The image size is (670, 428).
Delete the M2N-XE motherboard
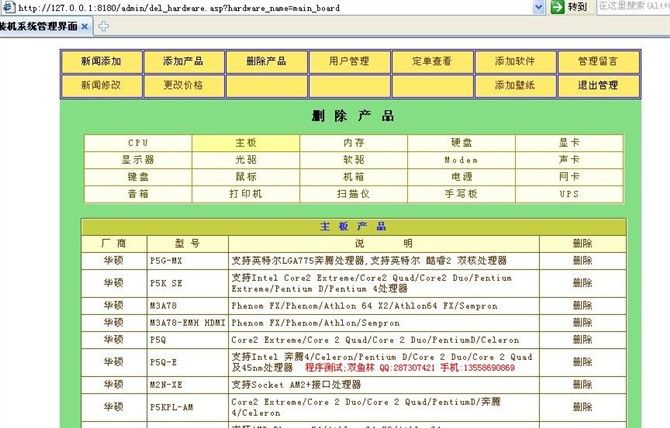(582, 385)
